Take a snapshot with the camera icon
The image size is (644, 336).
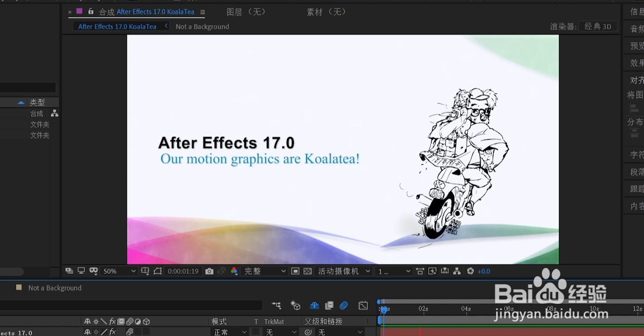click(209, 271)
